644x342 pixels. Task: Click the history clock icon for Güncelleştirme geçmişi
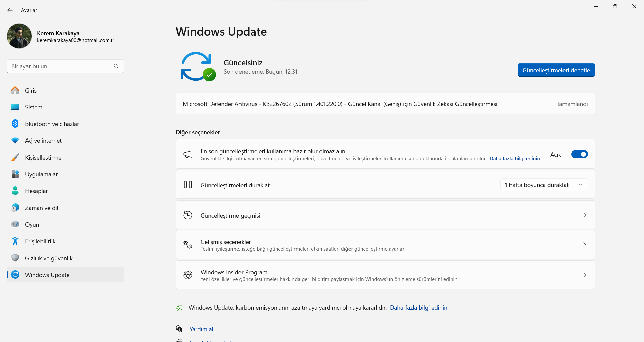coord(188,215)
